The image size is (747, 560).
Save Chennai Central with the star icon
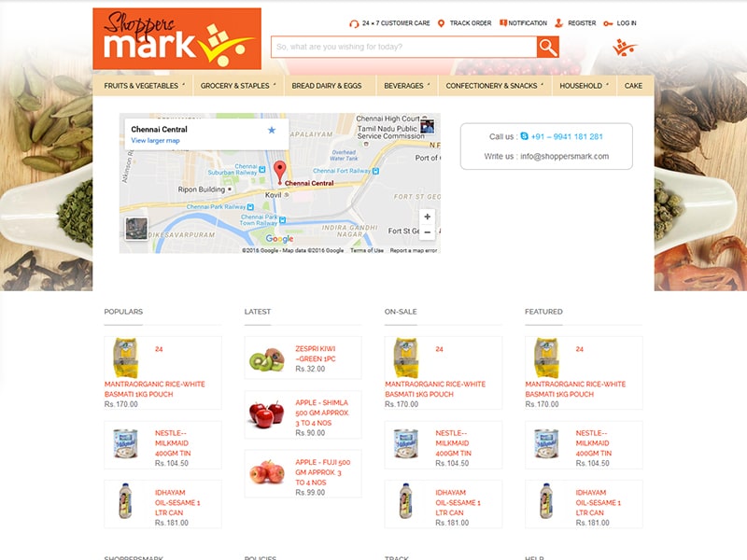click(x=272, y=130)
